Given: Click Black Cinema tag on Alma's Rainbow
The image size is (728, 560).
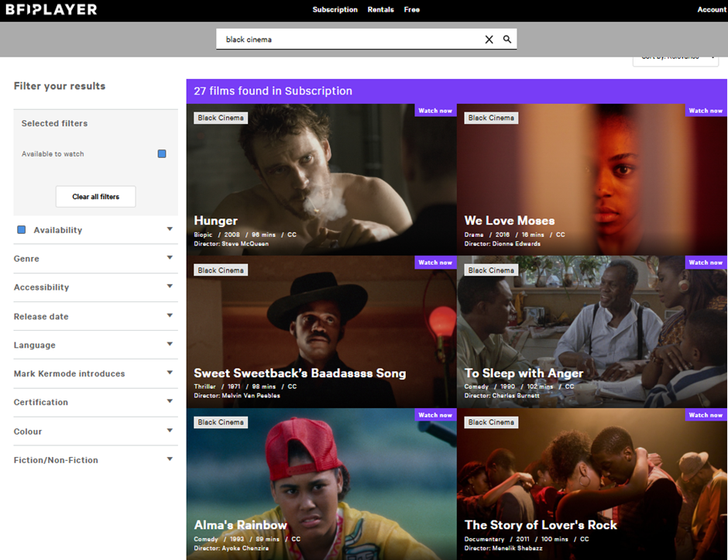Looking at the screenshot, I should (221, 422).
